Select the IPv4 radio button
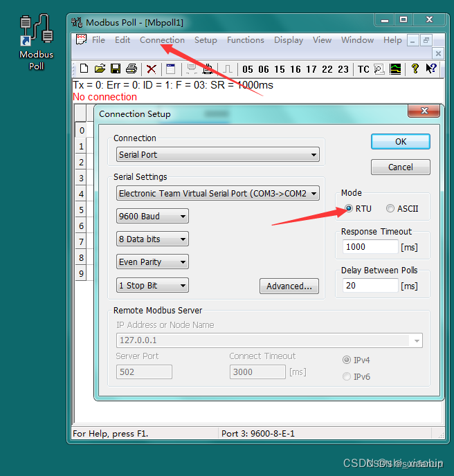The width and height of the screenshot is (454, 476). (x=347, y=360)
